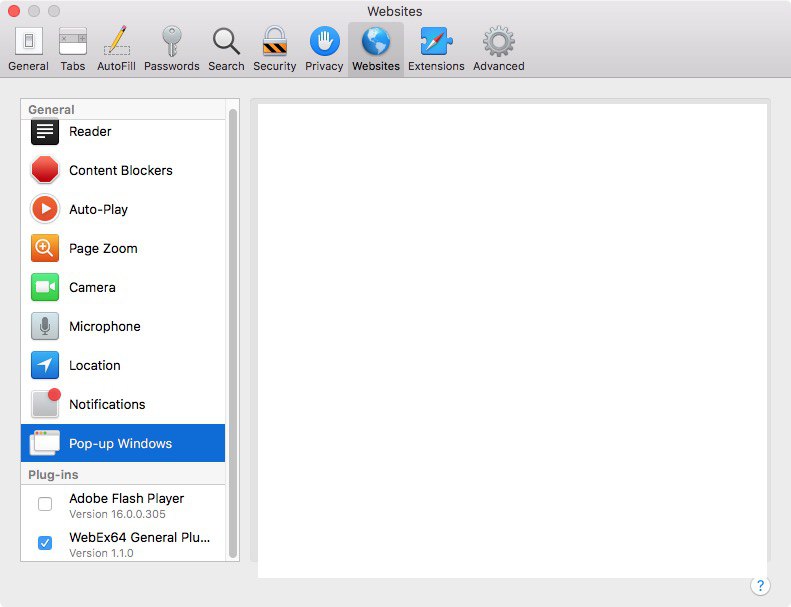
Task: Switch to the Search tab label
Action: coord(226,66)
